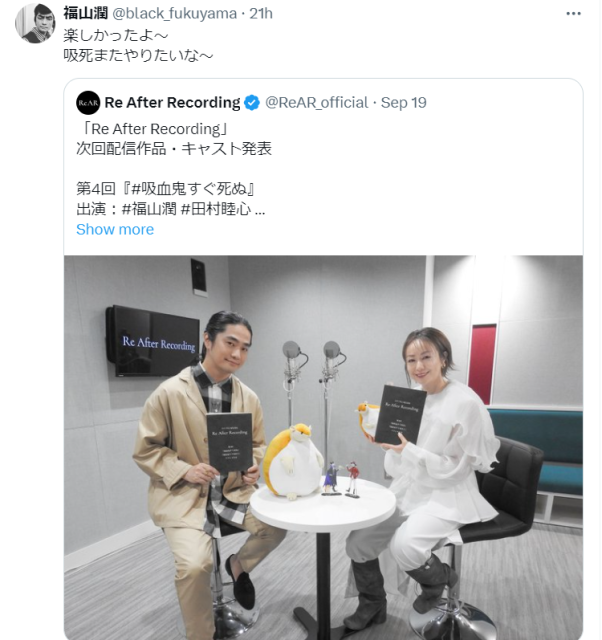602x640 pixels.
Task: Click the tweet text 楽しかったよ〜
Action: tap(116, 35)
